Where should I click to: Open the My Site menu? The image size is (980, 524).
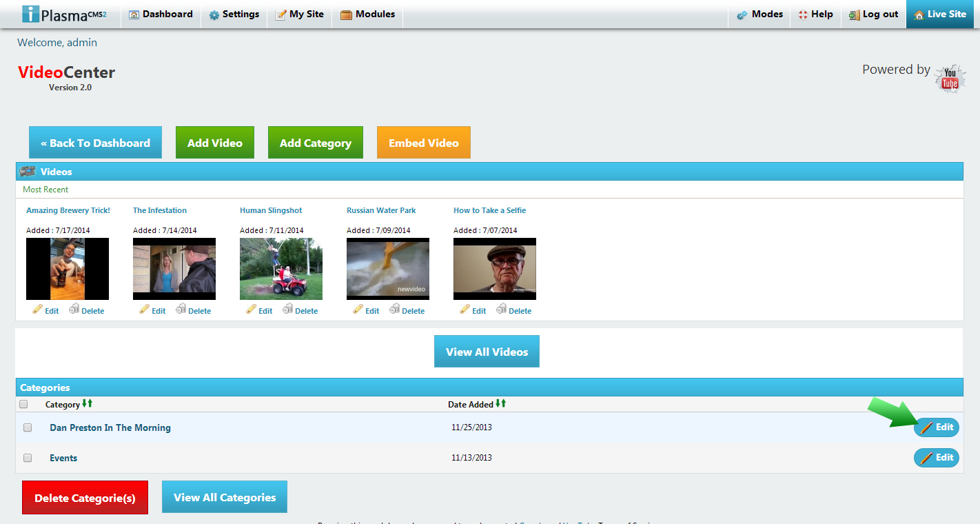pos(299,14)
